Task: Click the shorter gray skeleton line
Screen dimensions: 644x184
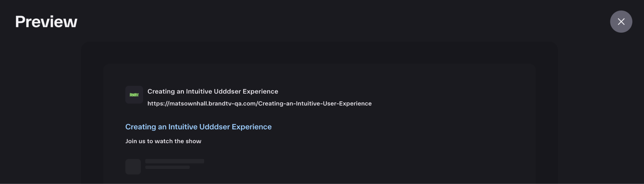Action: click(x=167, y=167)
